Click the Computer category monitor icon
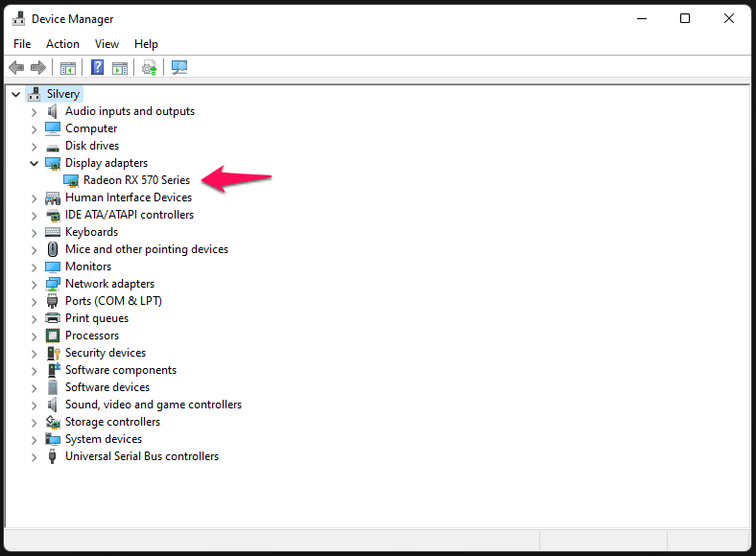Screen dimensions: 756x556 pos(53,128)
